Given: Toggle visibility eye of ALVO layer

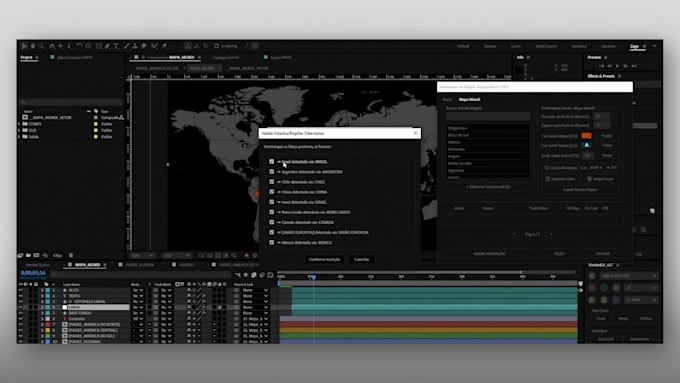Looking at the screenshot, I should pos(20,290).
